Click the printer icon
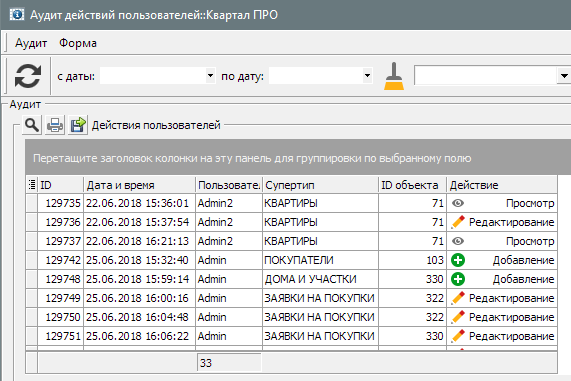The width and height of the screenshot is (571, 381). click(x=55, y=125)
